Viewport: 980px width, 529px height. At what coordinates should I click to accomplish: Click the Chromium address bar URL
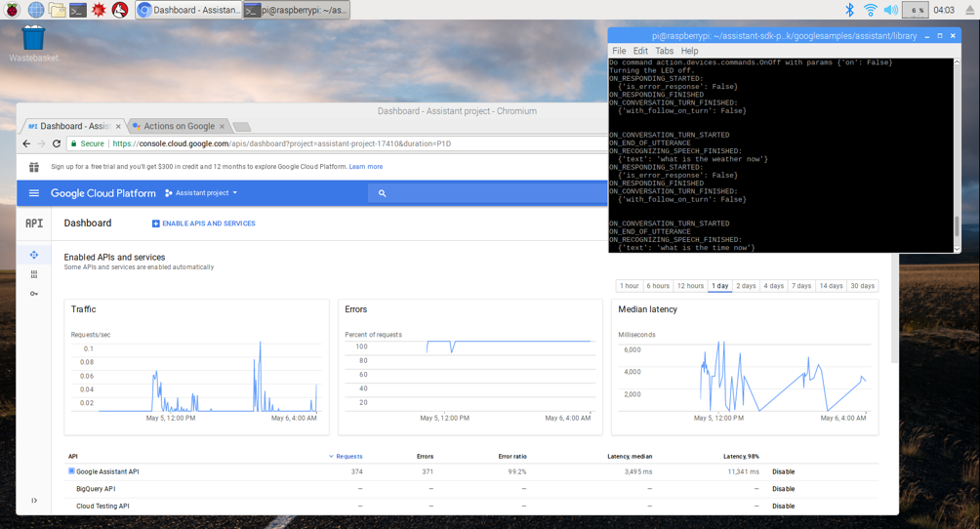[x=282, y=143]
